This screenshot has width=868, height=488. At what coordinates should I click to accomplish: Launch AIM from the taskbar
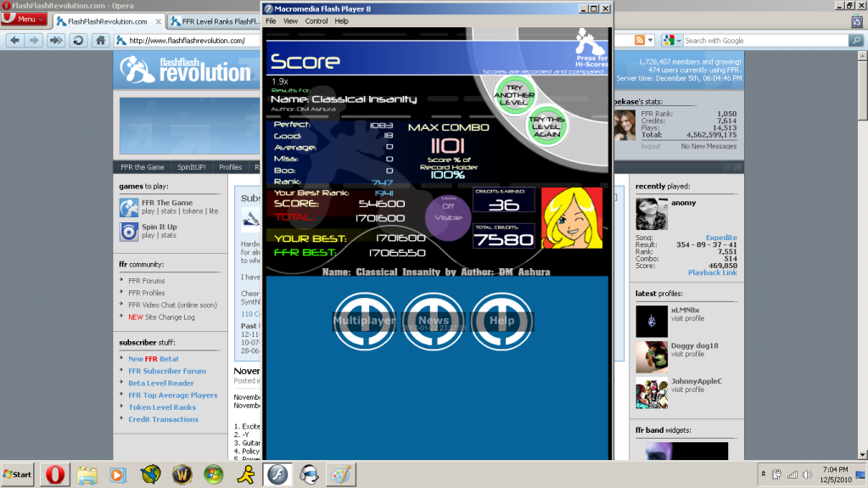point(245,474)
